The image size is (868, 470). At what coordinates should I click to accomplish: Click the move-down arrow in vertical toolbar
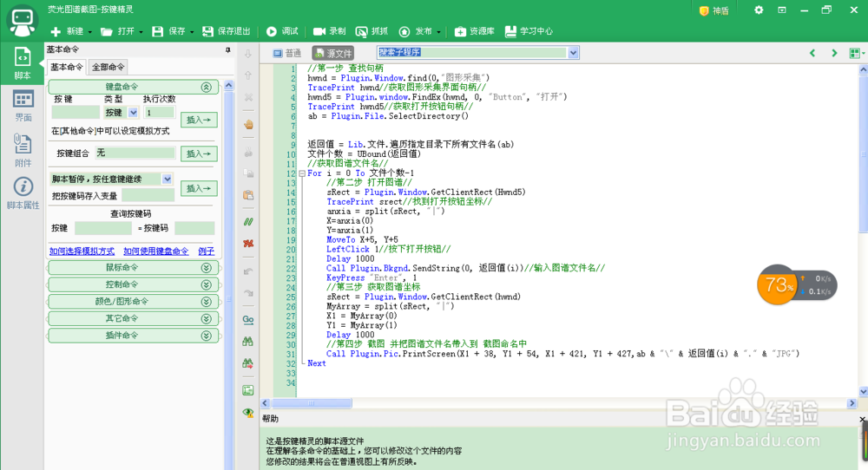tap(248, 54)
